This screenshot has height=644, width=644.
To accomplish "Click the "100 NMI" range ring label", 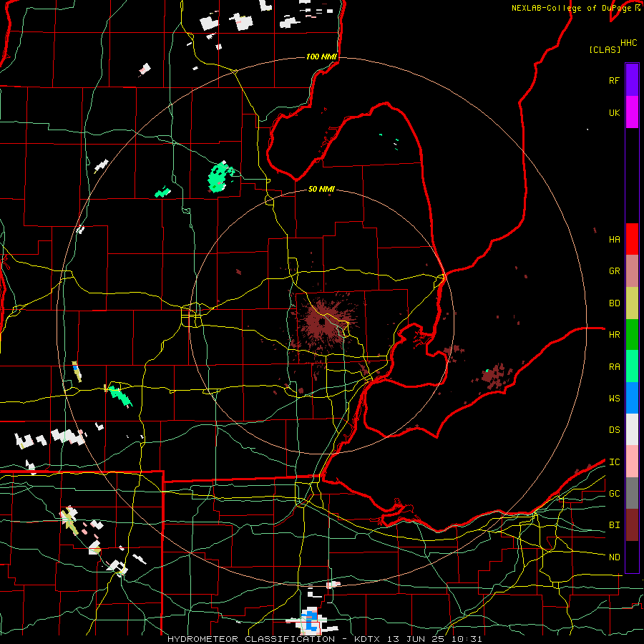I will pos(321,57).
